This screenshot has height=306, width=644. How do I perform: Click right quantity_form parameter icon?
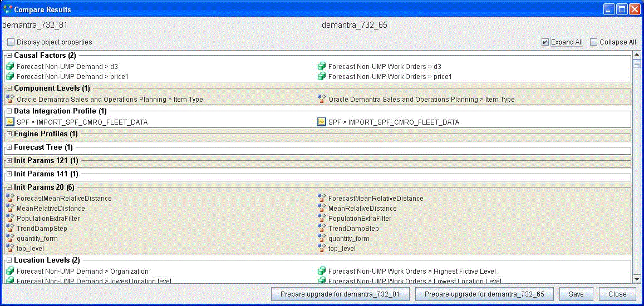pyautogui.click(x=322, y=238)
